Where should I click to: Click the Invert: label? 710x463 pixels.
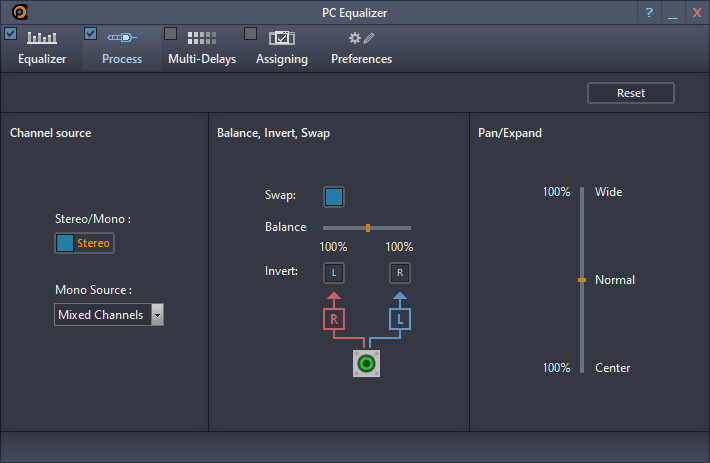(x=281, y=271)
